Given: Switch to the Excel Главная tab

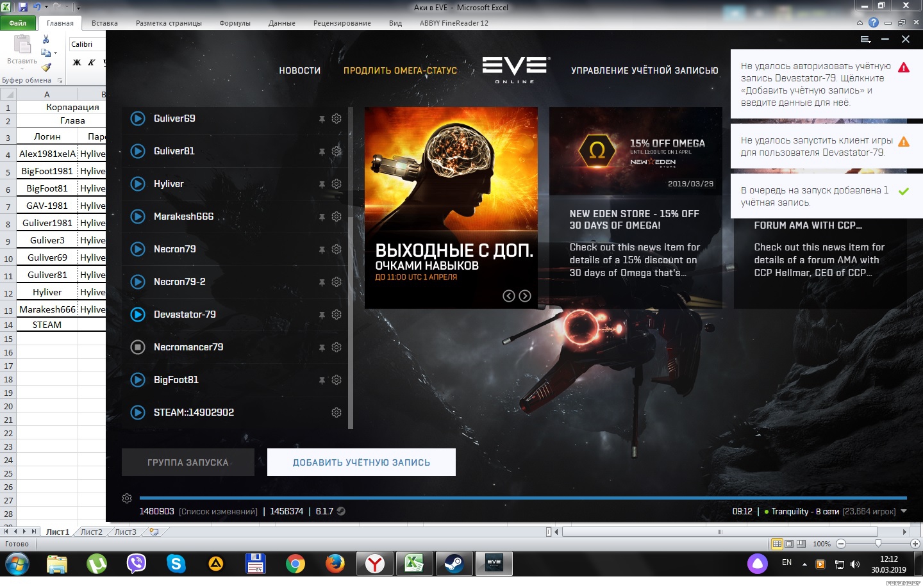Looking at the screenshot, I should (x=60, y=23).
